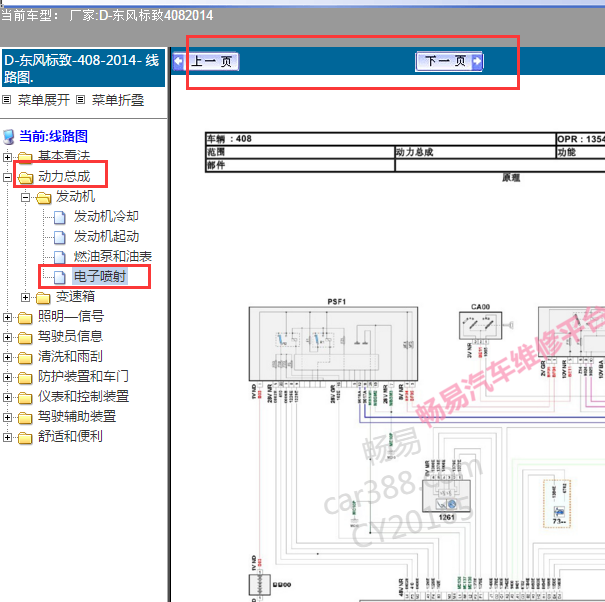Click computer icon beside 当前:线路图
The height and width of the screenshot is (602, 605).
9,137
